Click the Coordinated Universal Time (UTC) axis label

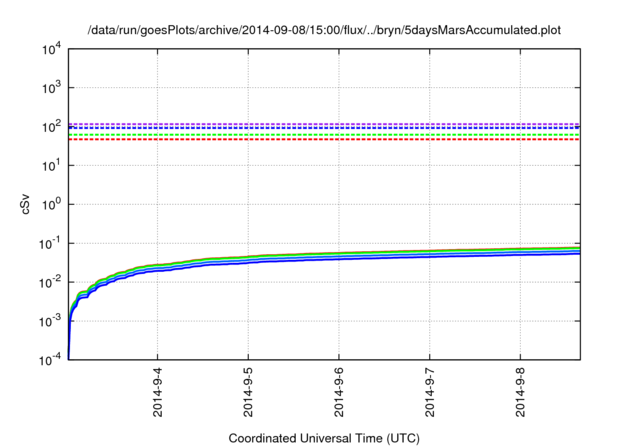324,438
